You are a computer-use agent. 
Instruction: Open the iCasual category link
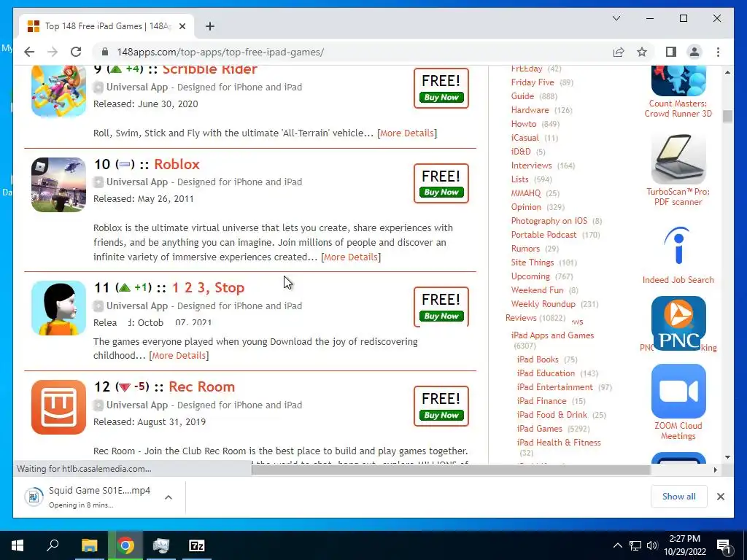tap(525, 138)
